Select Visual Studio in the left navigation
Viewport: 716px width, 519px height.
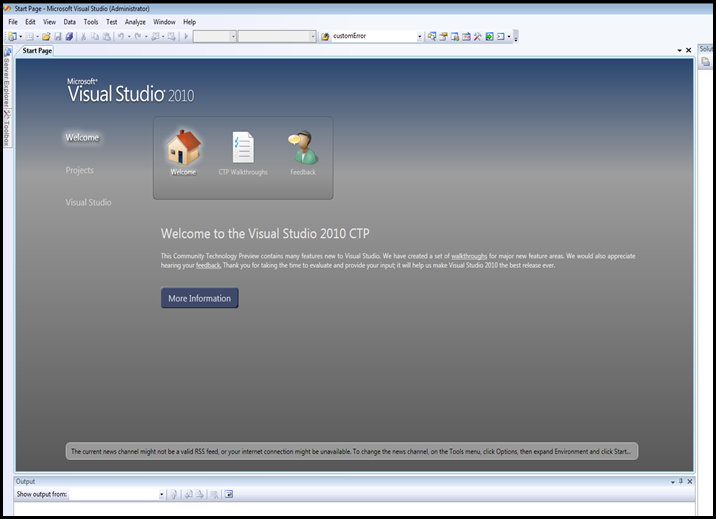click(88, 202)
